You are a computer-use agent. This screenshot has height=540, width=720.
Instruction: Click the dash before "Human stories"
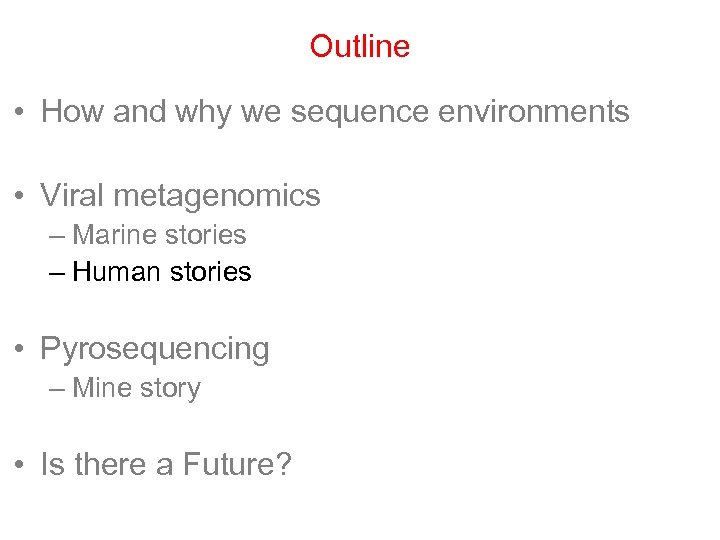55,273
